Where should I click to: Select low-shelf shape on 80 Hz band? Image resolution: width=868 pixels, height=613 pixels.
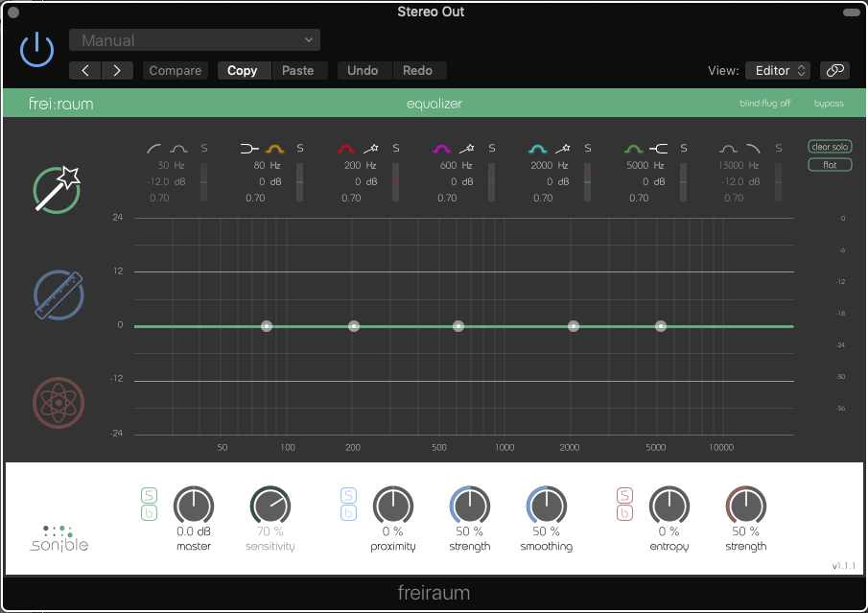tap(249, 148)
